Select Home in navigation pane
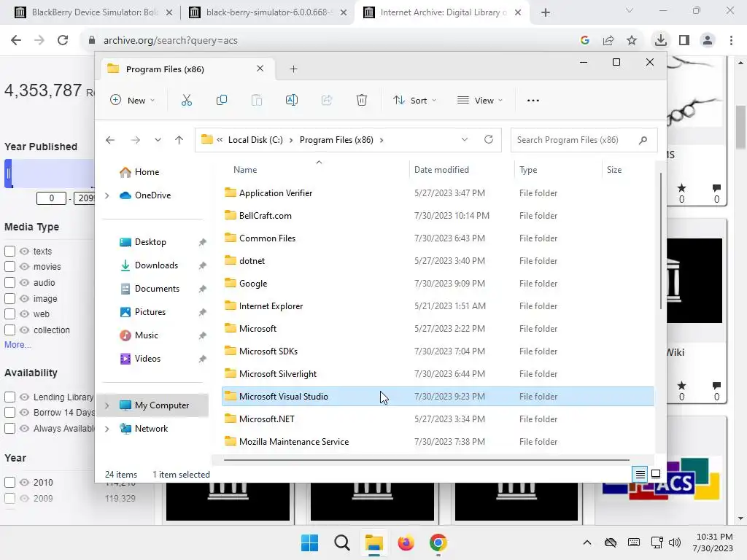This screenshot has height=560, width=747. pos(147,172)
